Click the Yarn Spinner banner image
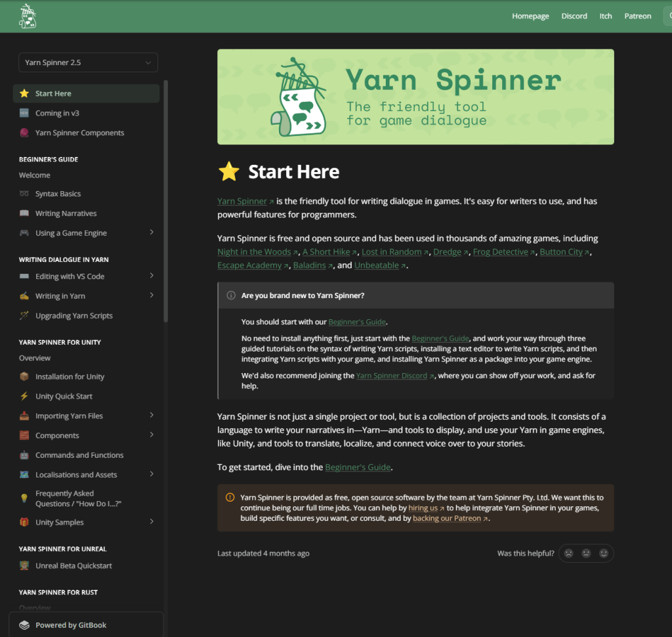 [415, 97]
